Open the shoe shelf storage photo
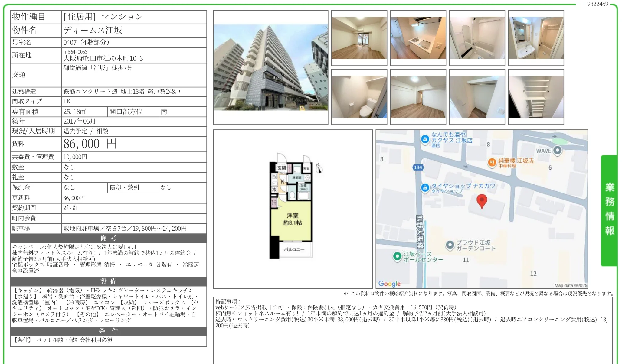 [536, 97]
